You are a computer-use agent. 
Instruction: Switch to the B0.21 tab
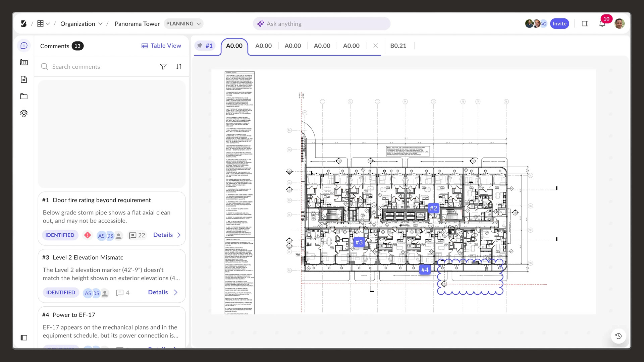click(398, 46)
